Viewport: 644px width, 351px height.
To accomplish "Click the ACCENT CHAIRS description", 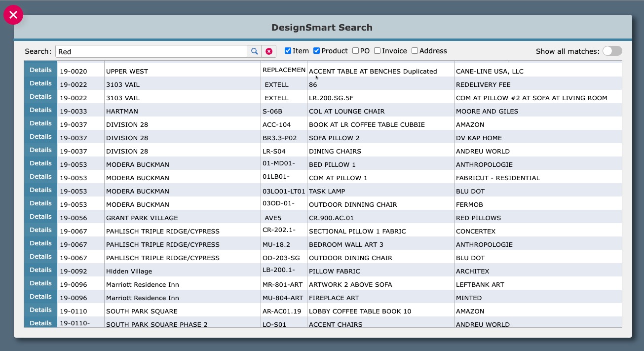I will pyautogui.click(x=336, y=324).
